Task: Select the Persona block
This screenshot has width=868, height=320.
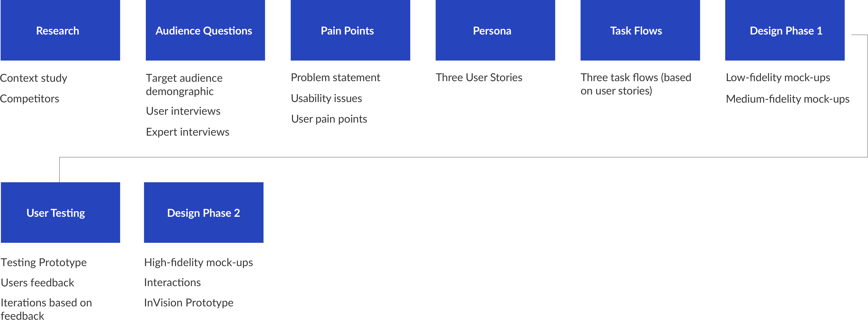Action: click(x=495, y=30)
